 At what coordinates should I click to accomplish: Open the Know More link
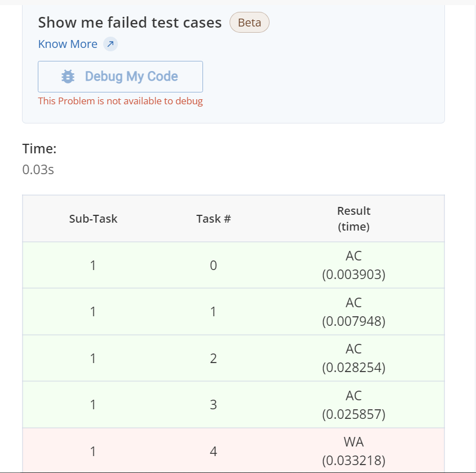[x=68, y=44]
